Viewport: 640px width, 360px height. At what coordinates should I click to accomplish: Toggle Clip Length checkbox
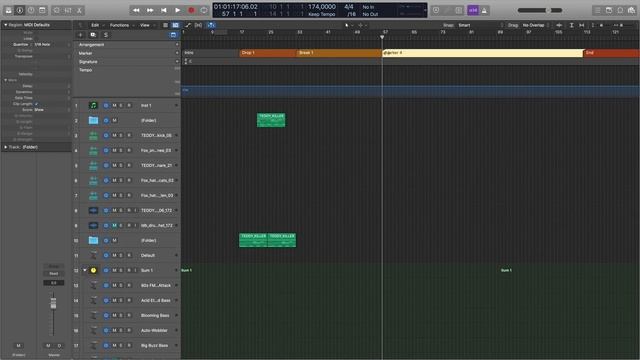pyautogui.click(x=36, y=104)
